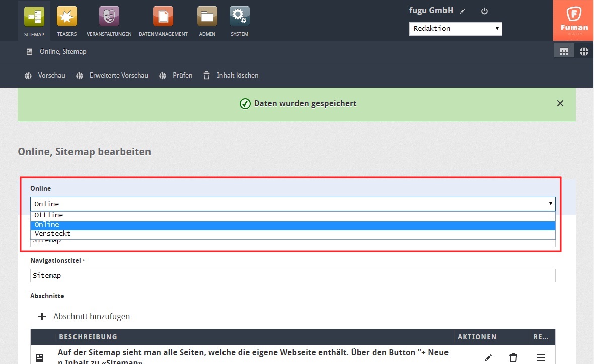Open the Redaktion dropdown
This screenshot has width=594, height=364.
tap(456, 29)
